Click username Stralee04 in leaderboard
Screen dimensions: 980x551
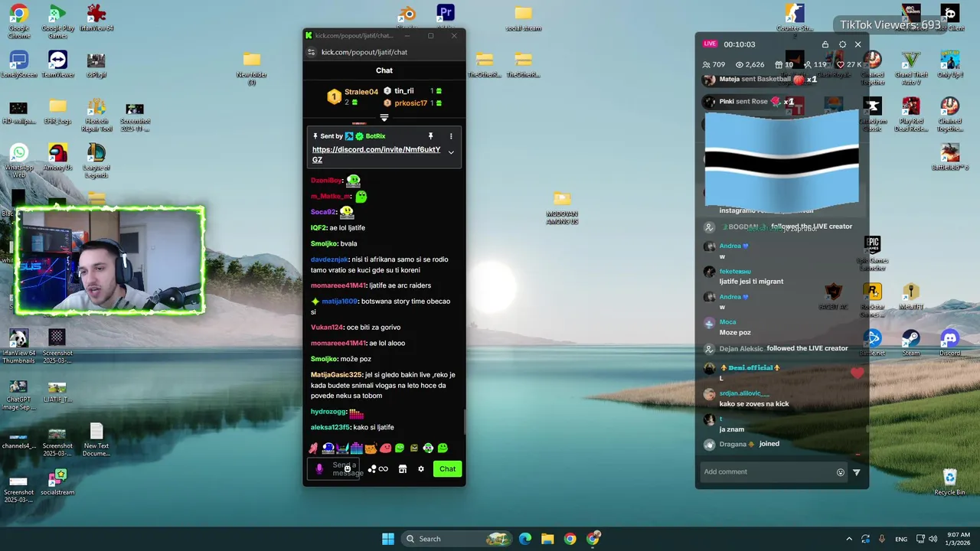[x=361, y=92]
